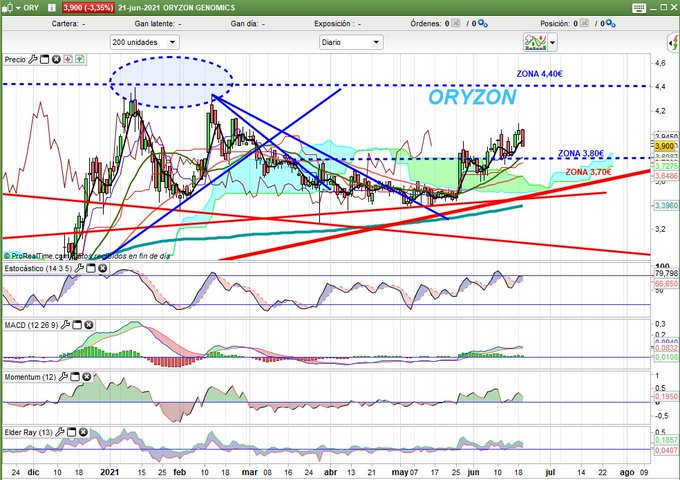Click the mar label on the time axis
Image resolution: width=680 pixels, height=480 pixels.
(249, 472)
